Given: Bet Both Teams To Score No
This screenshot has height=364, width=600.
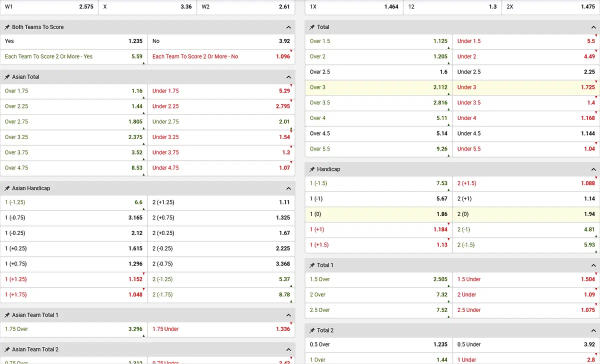Looking at the screenshot, I should click(x=221, y=41).
